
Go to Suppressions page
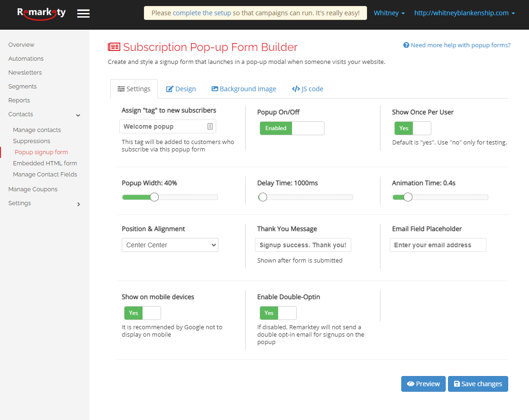click(x=31, y=141)
